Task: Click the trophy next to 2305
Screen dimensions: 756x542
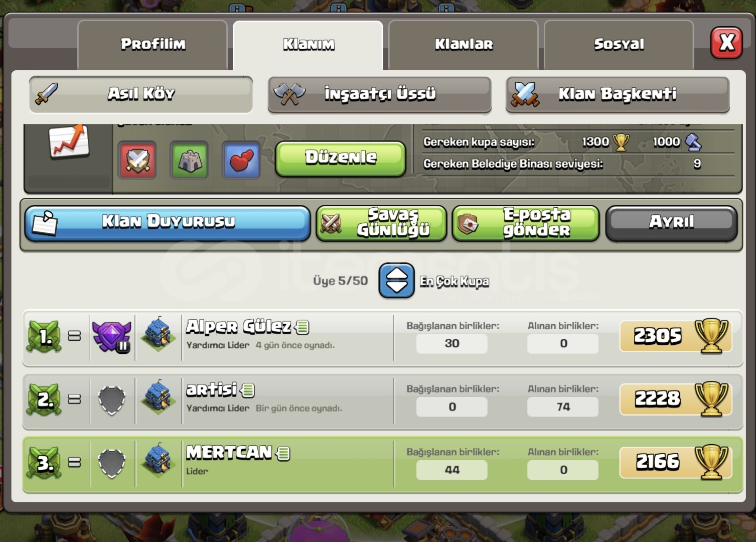Action: coord(711,336)
